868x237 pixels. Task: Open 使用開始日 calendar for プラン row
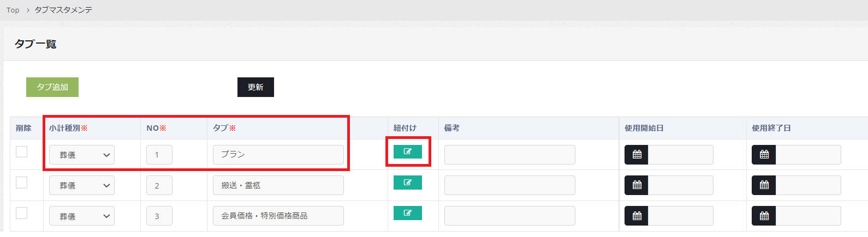(637, 155)
